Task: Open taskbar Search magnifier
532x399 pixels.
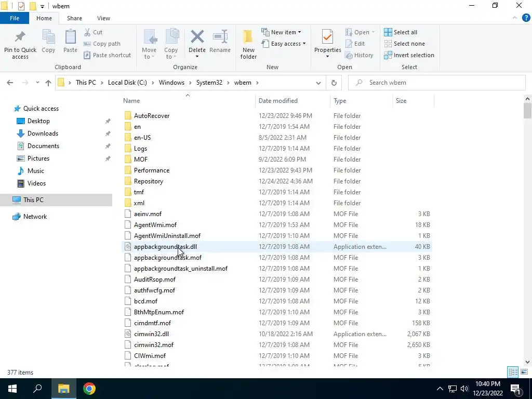Action: click(x=37, y=389)
